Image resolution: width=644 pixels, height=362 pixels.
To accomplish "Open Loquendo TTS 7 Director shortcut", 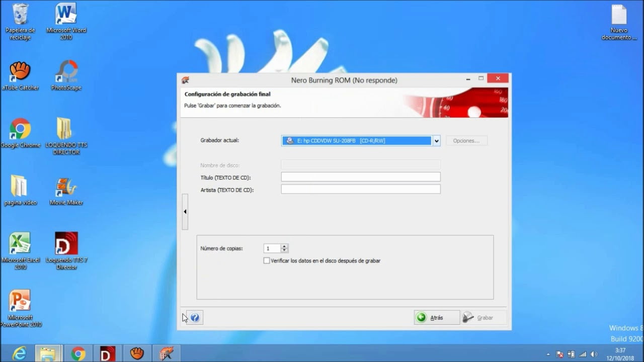I will (x=66, y=251).
